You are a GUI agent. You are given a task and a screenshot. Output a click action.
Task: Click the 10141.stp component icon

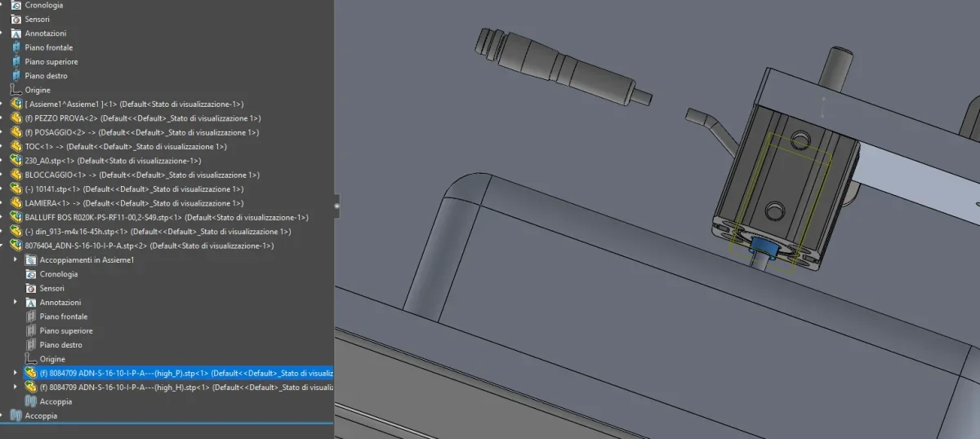(16, 188)
